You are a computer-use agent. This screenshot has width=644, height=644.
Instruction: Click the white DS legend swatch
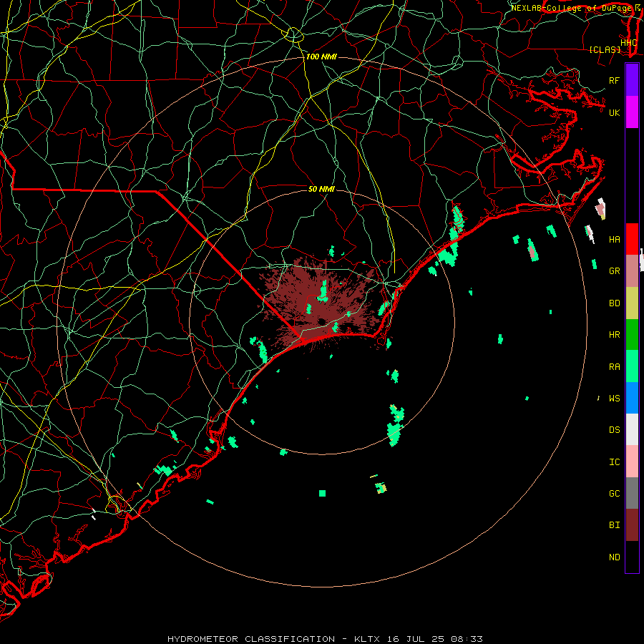pyautogui.click(x=632, y=429)
